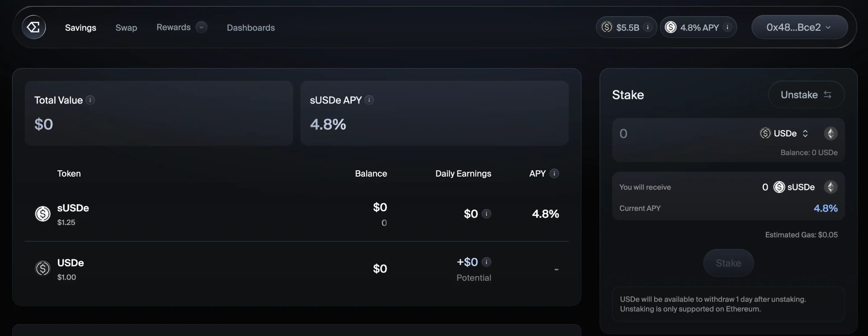Go to the Swap tab
This screenshot has width=868, height=336.
tap(126, 28)
